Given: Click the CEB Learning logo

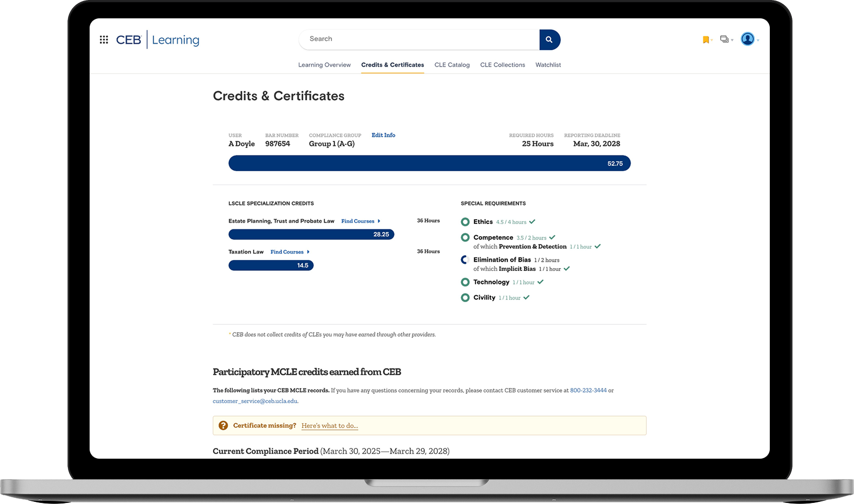Looking at the screenshot, I should coord(158,40).
